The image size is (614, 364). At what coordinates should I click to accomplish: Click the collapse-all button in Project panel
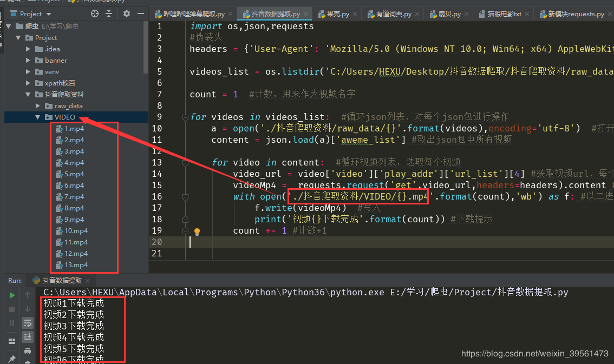click(x=110, y=14)
